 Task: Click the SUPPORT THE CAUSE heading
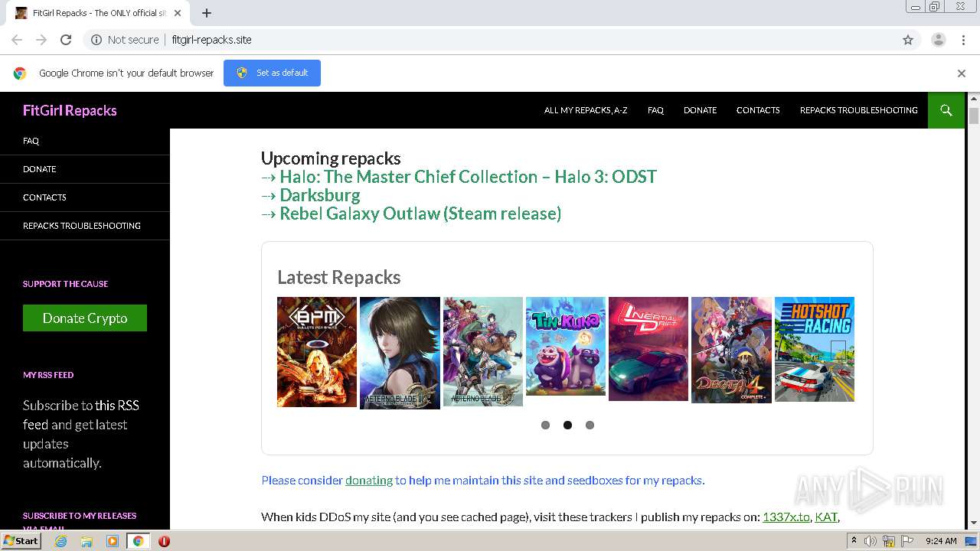66,284
